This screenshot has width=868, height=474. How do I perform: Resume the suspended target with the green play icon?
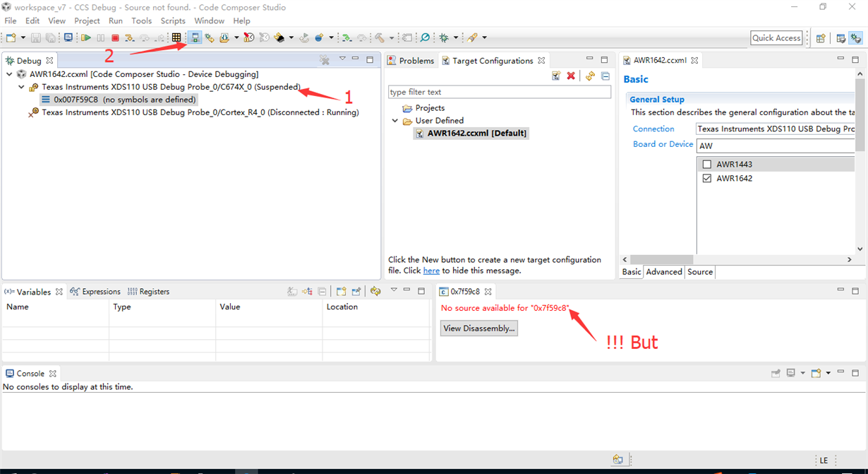[x=87, y=37]
